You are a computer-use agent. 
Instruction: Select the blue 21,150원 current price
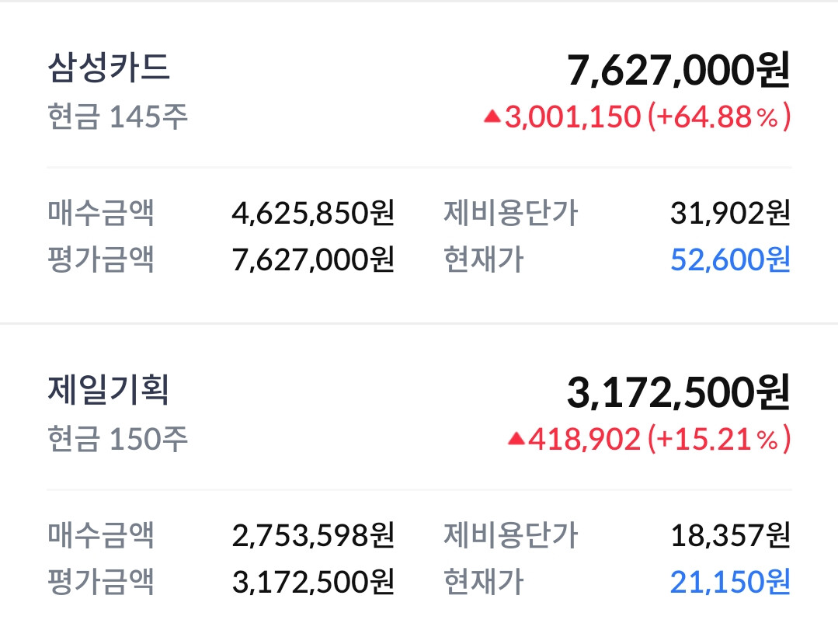coord(730,581)
